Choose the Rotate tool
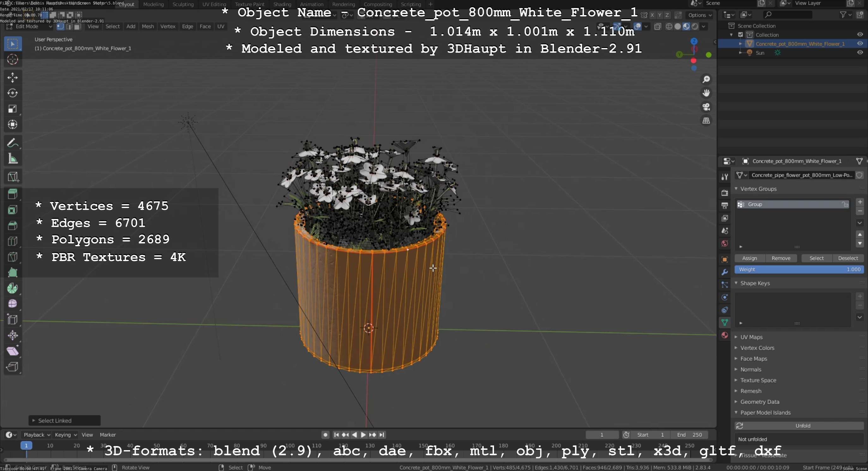This screenshot has height=471, width=868. [13, 93]
